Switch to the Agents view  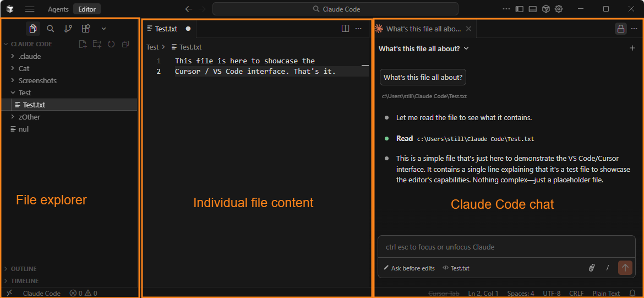(58, 9)
